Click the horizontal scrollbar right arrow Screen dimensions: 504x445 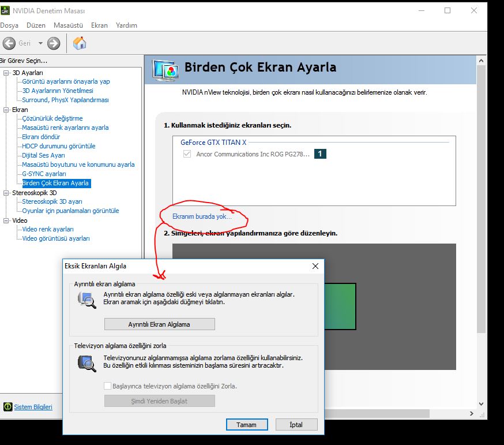[472, 413]
